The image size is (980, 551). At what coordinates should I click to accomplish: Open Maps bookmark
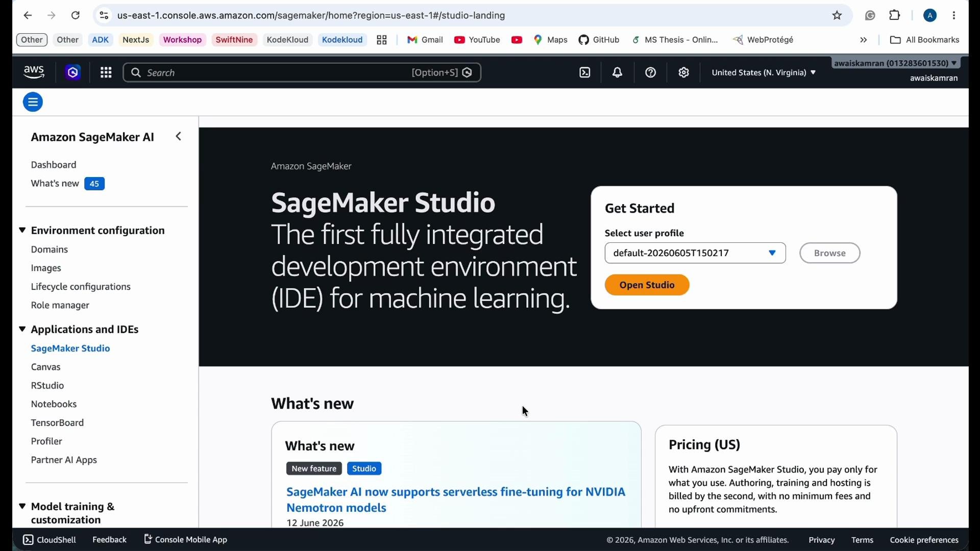pyautogui.click(x=551, y=40)
